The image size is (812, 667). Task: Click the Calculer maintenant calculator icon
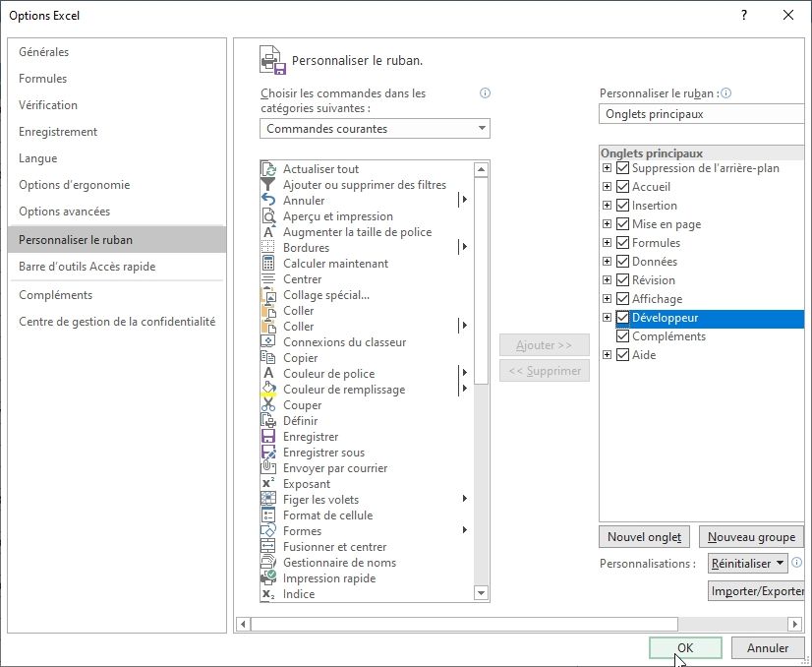click(268, 264)
